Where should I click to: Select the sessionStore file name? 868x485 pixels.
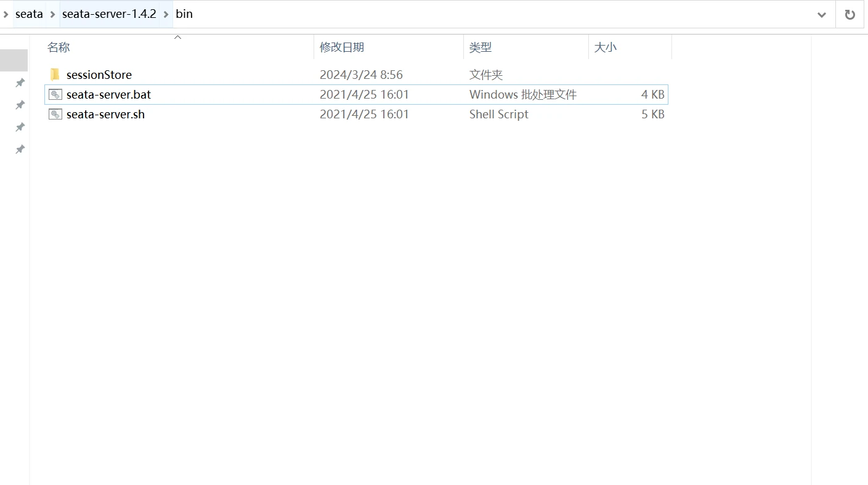(x=99, y=75)
